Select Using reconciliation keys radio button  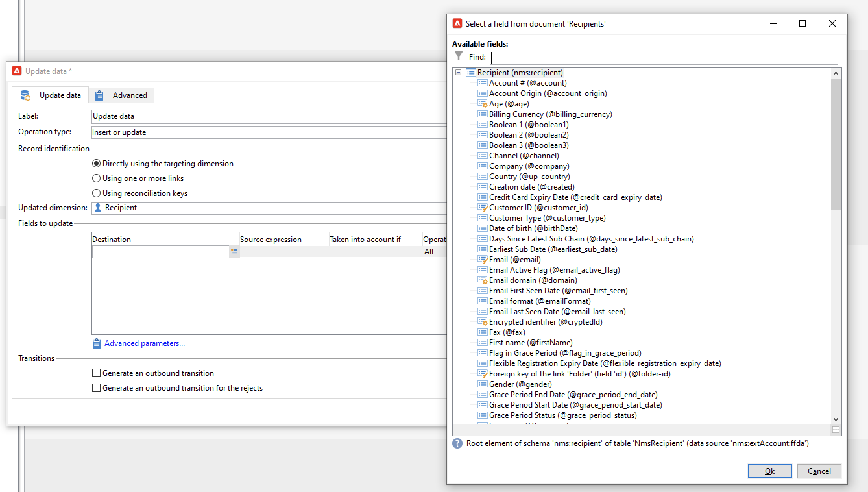pyautogui.click(x=96, y=193)
